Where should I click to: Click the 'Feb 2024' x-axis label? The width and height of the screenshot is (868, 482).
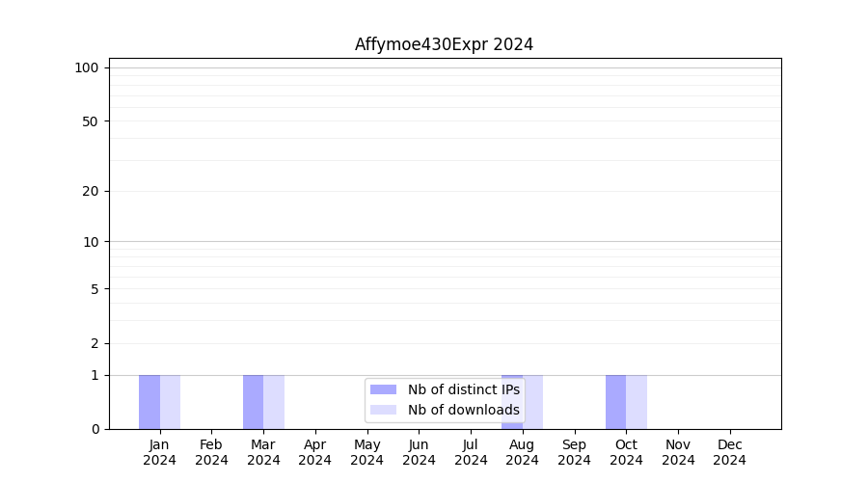tap(211, 452)
